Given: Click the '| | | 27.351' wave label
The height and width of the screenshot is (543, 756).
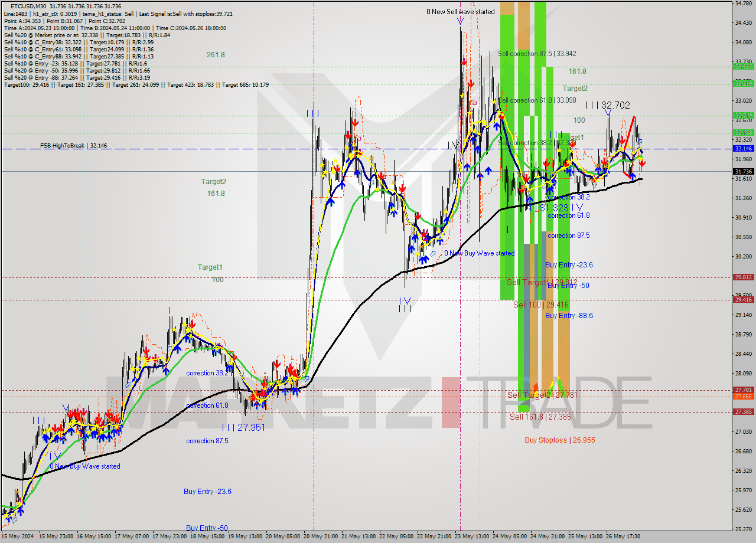Looking at the screenshot, I should (x=245, y=427).
